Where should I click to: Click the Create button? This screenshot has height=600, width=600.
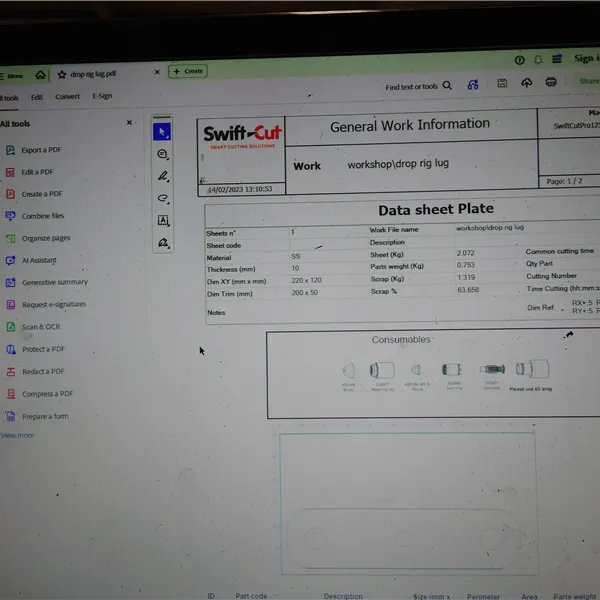(188, 71)
